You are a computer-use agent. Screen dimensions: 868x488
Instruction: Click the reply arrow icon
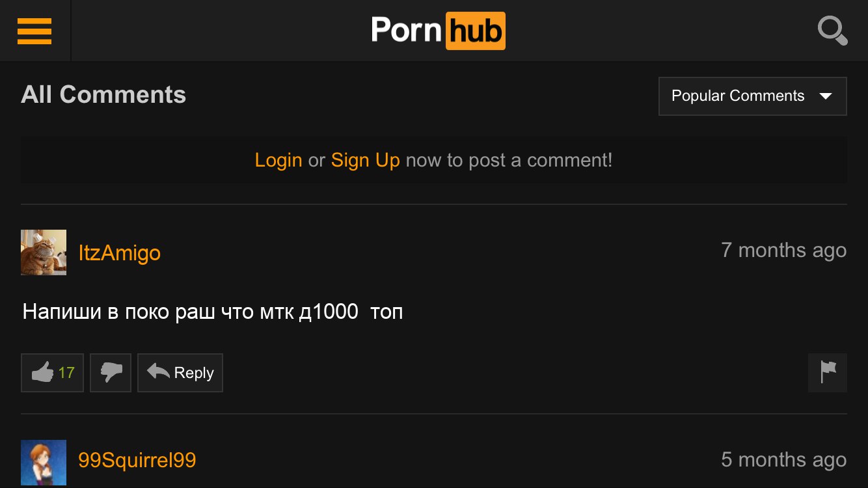click(x=158, y=372)
